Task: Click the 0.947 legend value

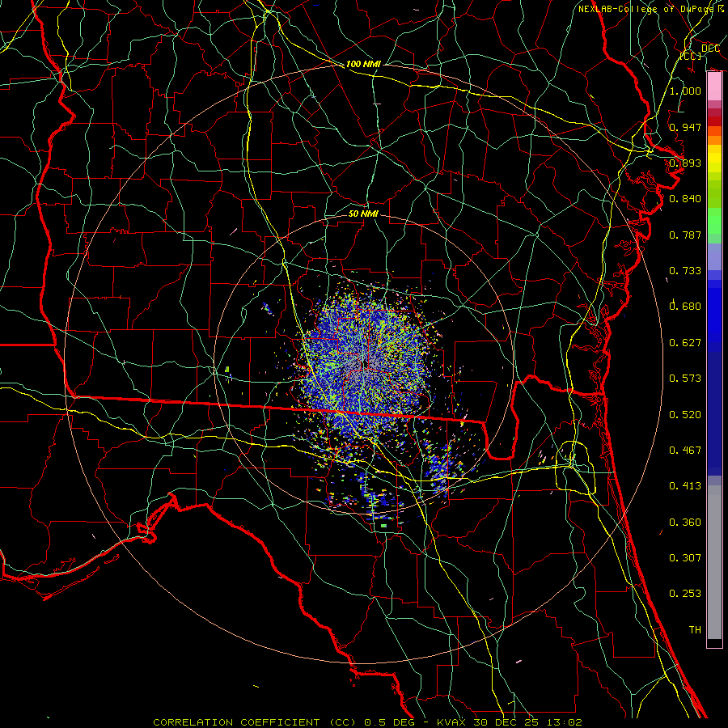Action: pos(685,127)
